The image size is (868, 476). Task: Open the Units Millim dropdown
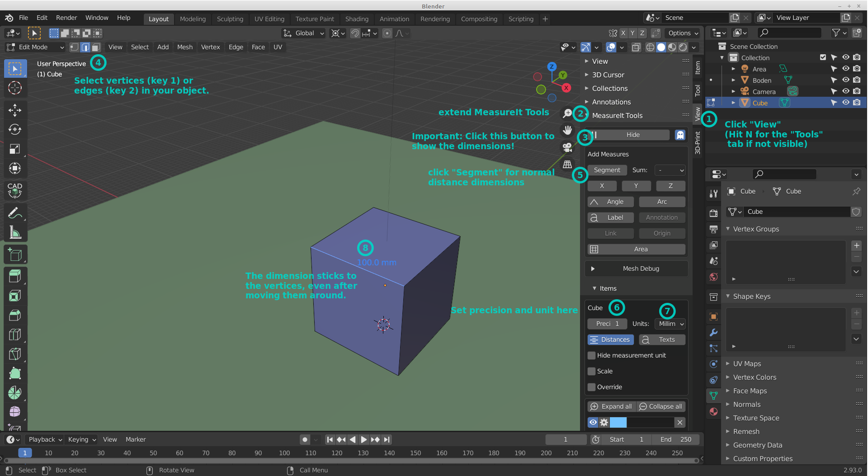point(670,324)
